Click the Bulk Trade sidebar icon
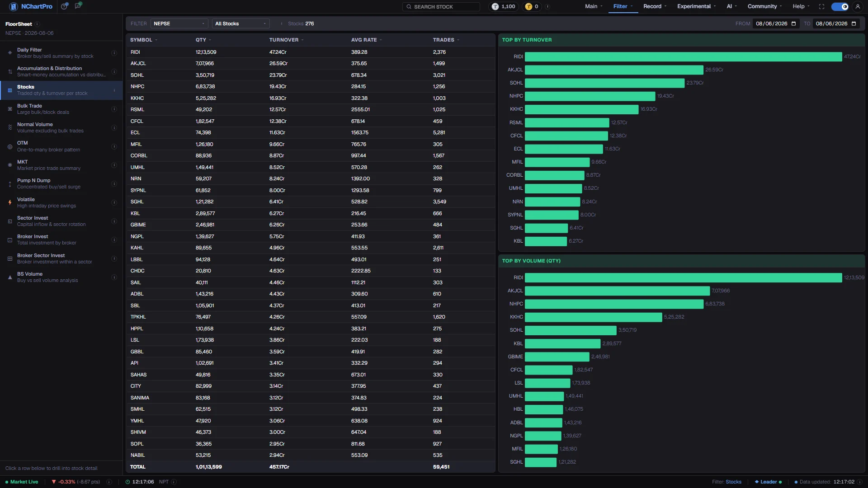The height and width of the screenshot is (488, 868). (x=10, y=109)
